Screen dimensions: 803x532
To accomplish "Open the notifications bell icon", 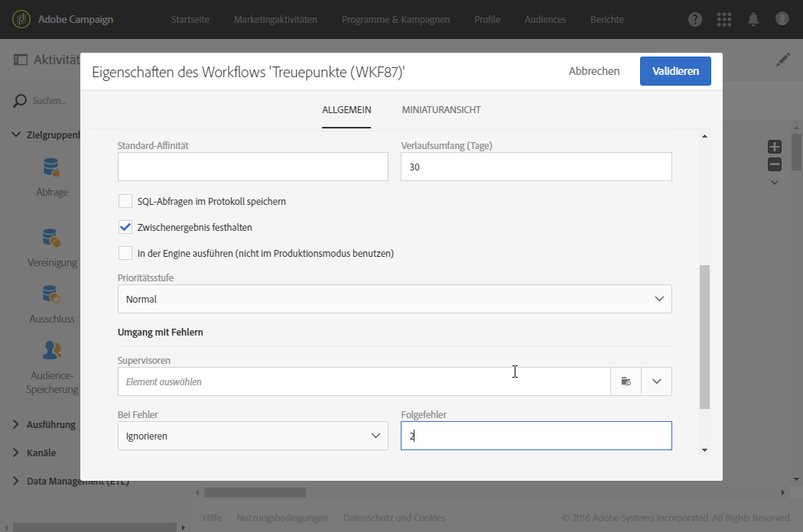I will pos(753,20).
